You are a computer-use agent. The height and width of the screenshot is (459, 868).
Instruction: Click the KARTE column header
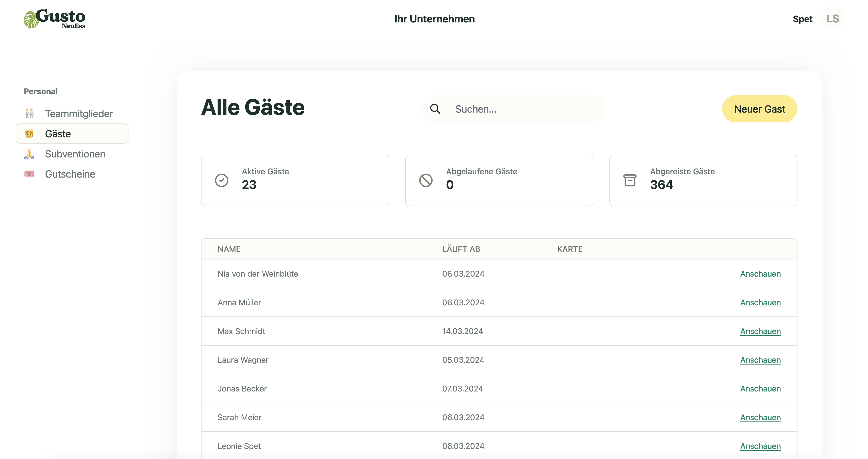pos(570,249)
